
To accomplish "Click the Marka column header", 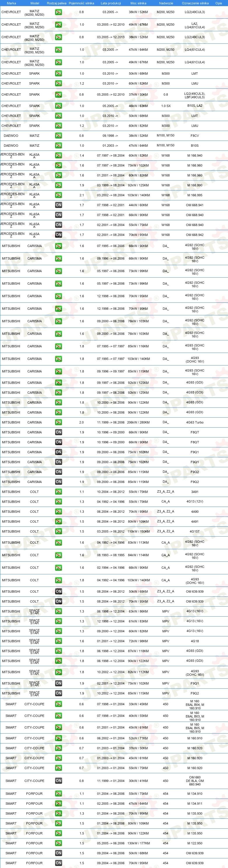I will click(x=11, y=3).
